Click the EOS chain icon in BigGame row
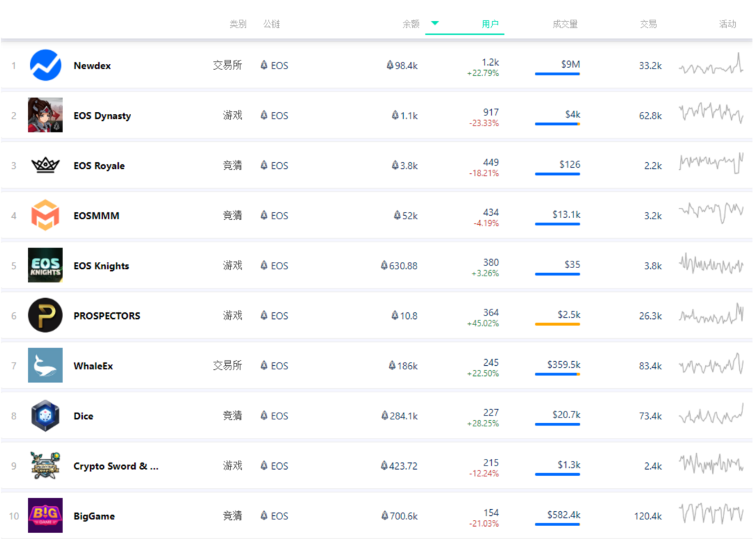 click(264, 515)
